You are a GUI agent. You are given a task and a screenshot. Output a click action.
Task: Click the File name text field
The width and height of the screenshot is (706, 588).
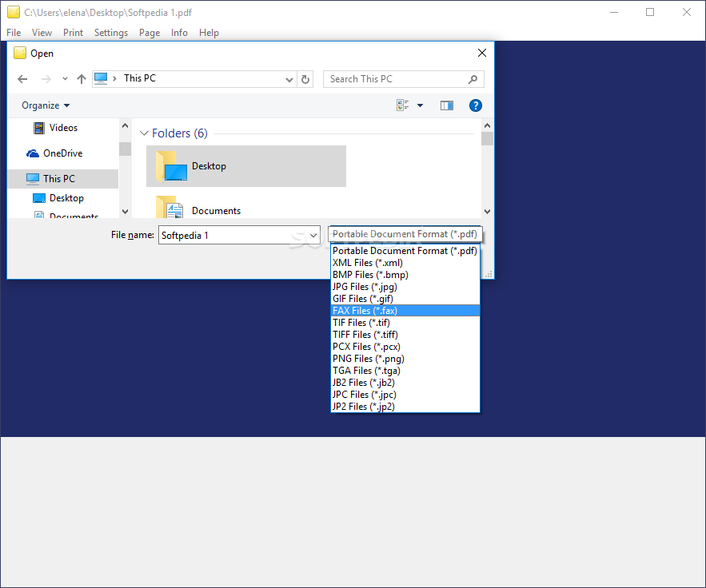[x=233, y=236]
